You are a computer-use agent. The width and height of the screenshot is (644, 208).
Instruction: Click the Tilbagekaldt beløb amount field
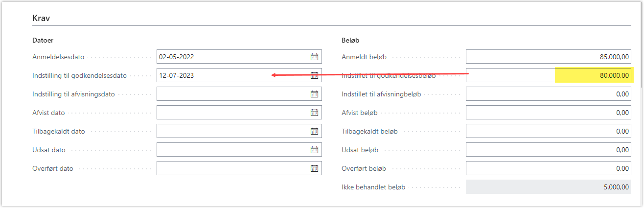(x=549, y=131)
